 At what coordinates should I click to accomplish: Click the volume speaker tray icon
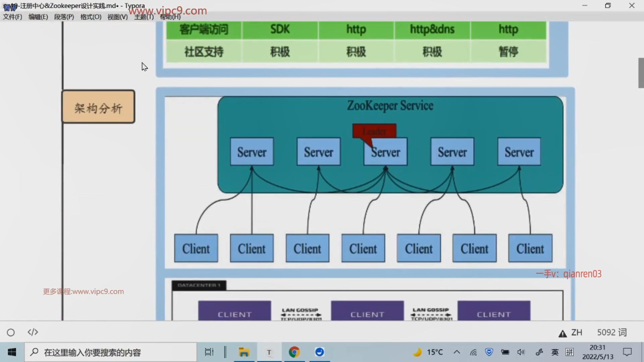[521, 352]
